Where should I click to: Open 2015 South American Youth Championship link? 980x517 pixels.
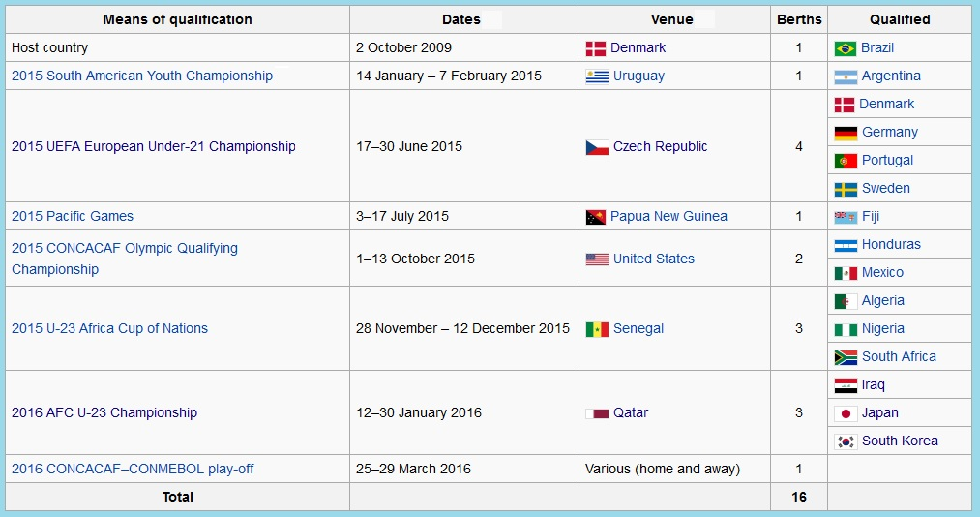142,76
